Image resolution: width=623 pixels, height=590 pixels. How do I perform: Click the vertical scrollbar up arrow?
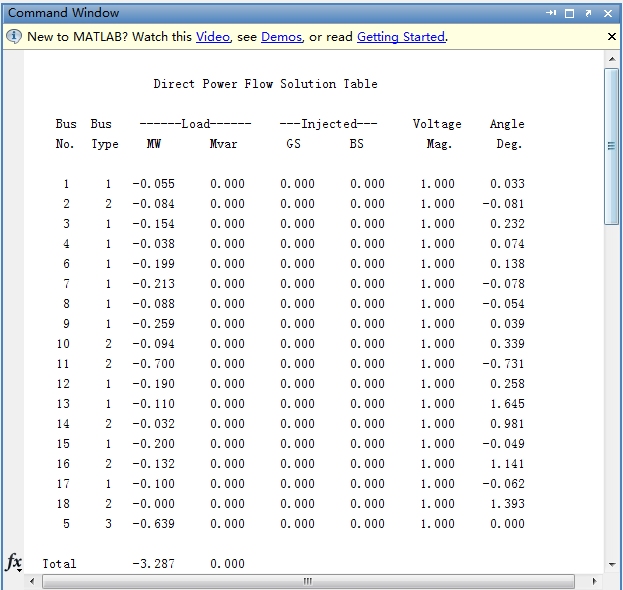tap(612, 59)
